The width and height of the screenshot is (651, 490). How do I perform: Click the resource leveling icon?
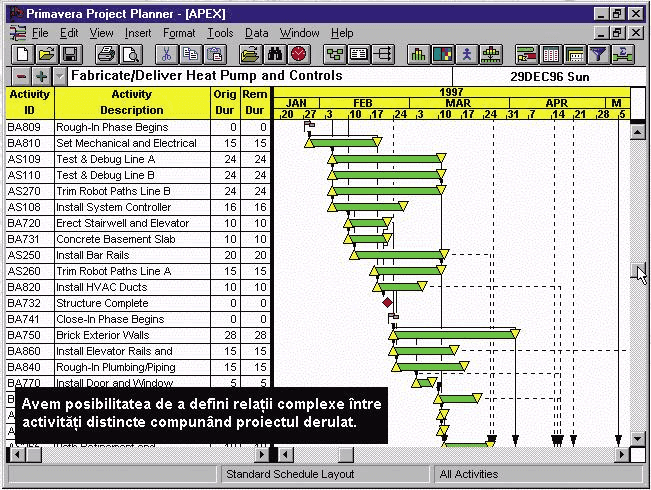pos(491,54)
